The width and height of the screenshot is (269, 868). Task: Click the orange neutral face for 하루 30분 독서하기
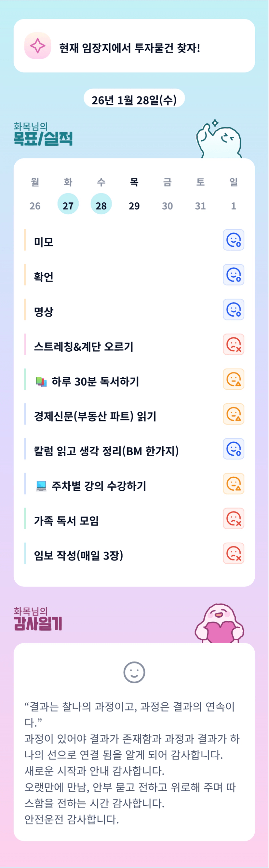[233, 379]
